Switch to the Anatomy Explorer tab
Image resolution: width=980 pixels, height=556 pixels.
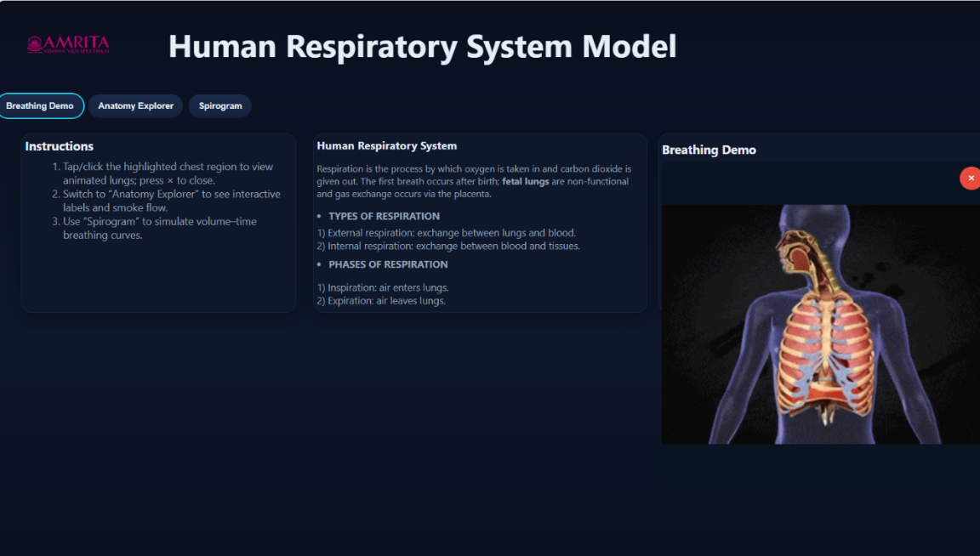tap(135, 106)
